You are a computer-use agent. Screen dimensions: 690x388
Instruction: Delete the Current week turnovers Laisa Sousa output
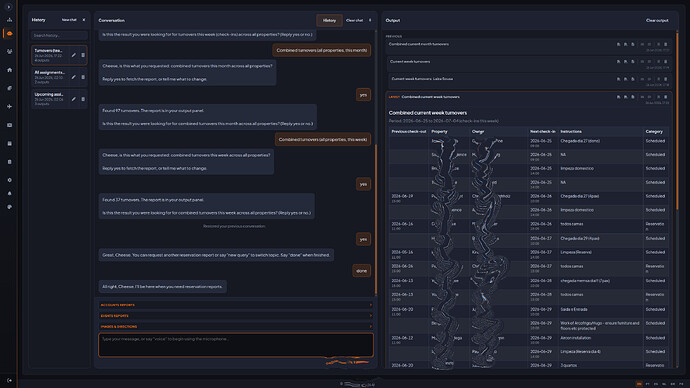click(665, 79)
